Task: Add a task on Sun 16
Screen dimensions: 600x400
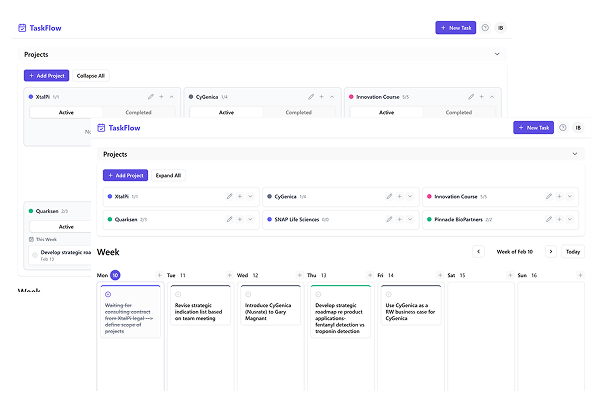Action: point(580,275)
